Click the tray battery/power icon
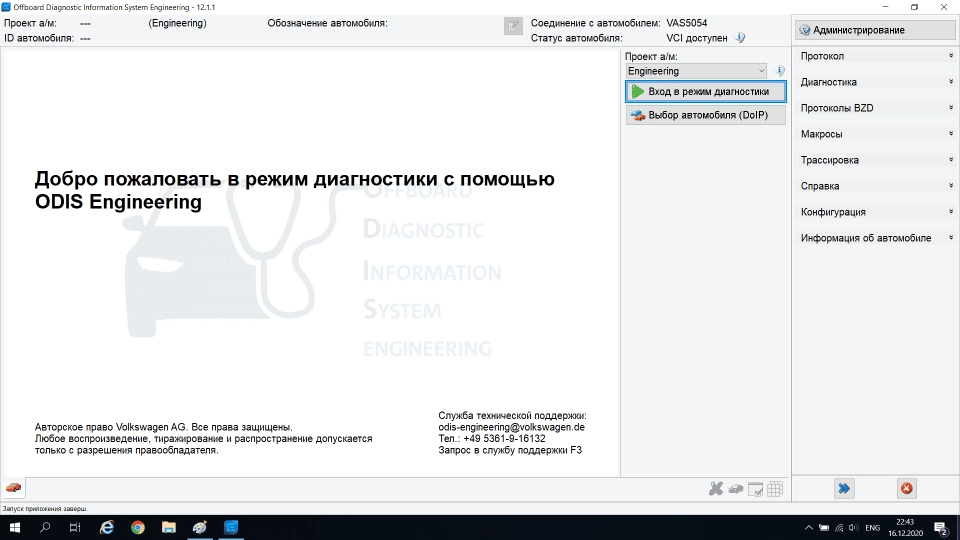960x540 pixels. 824,528
